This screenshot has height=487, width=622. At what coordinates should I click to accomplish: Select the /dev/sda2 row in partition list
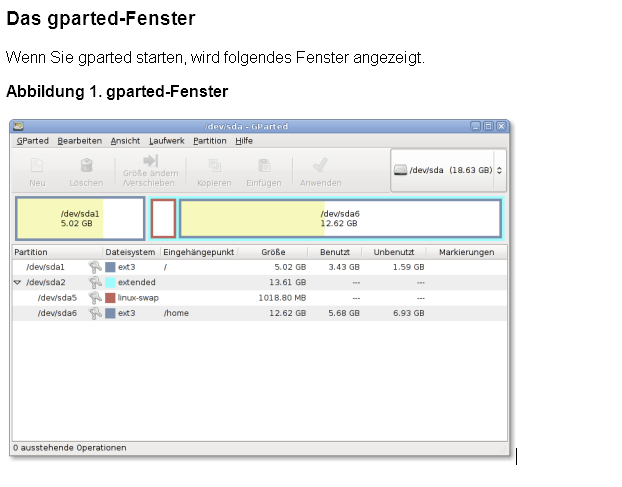(259, 282)
